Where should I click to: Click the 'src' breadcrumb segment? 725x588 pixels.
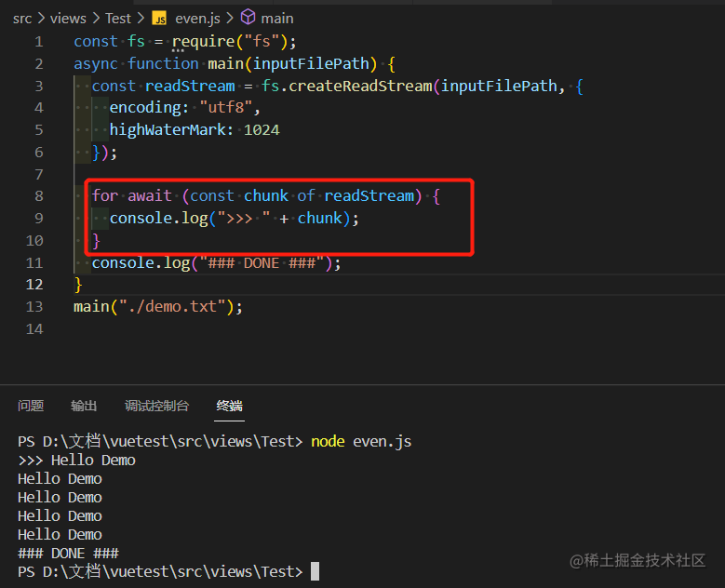tap(22, 19)
